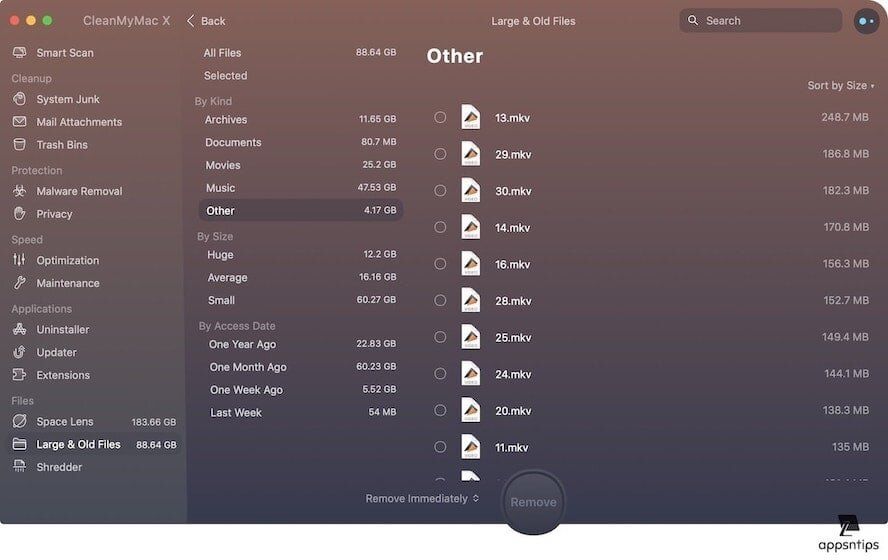
Task: Filter by Music kind
Action: tap(300, 187)
